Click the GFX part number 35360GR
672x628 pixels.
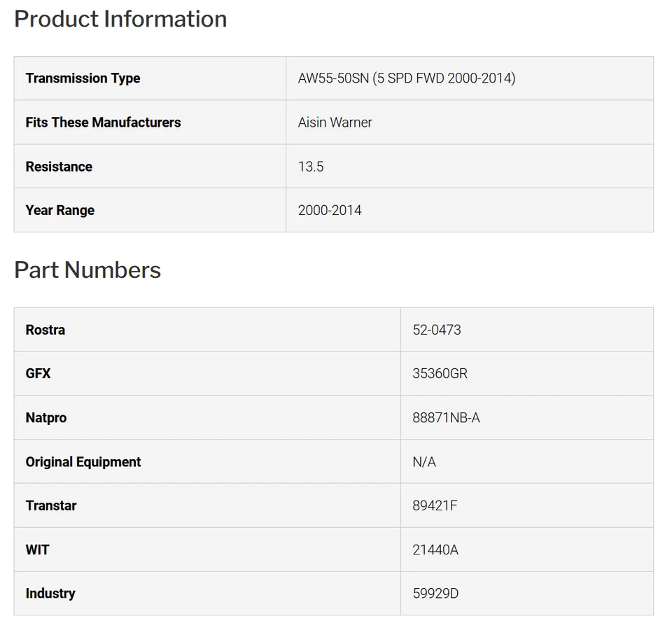440,374
